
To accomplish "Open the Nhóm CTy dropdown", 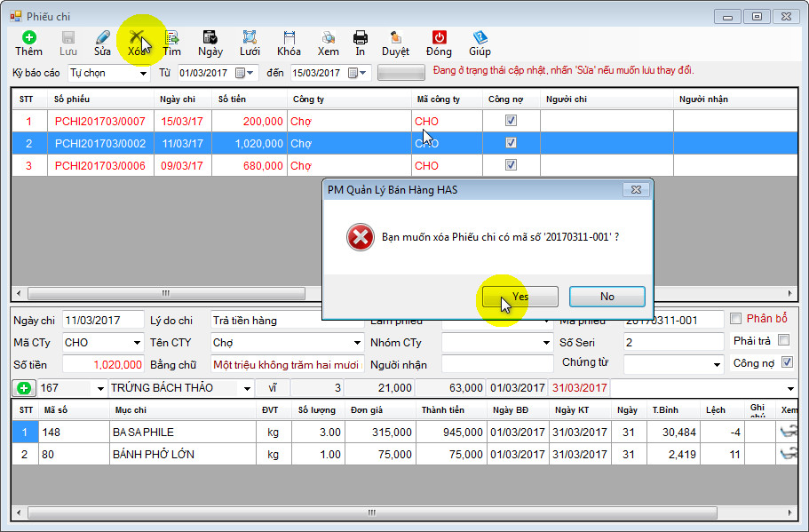I will (x=546, y=343).
